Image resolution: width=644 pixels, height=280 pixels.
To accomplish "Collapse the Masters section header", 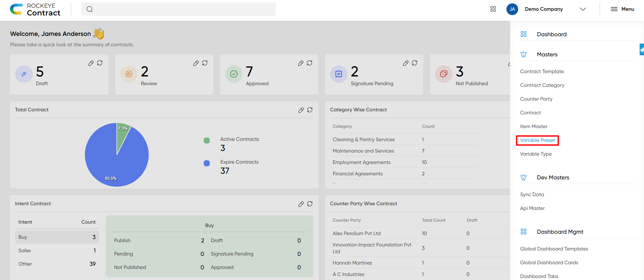I will click(x=577, y=54).
